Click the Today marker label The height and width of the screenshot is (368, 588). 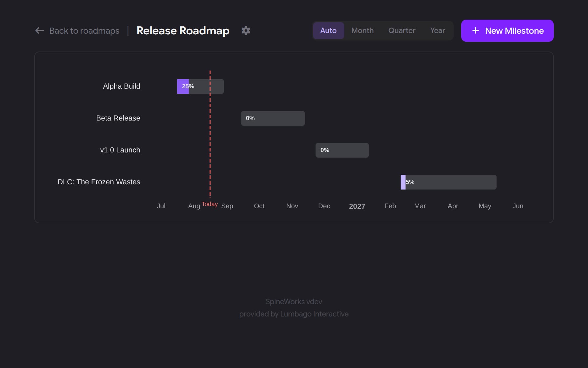coord(210,204)
